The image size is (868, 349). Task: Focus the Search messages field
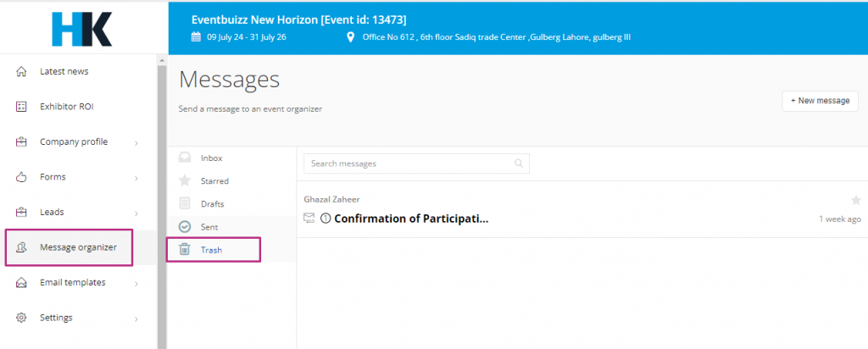click(416, 163)
